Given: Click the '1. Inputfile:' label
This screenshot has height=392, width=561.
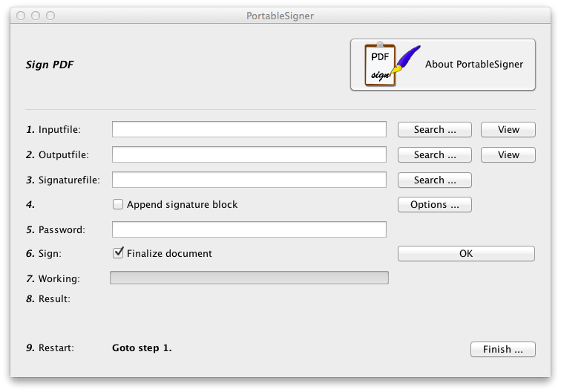Looking at the screenshot, I should tap(53, 130).
